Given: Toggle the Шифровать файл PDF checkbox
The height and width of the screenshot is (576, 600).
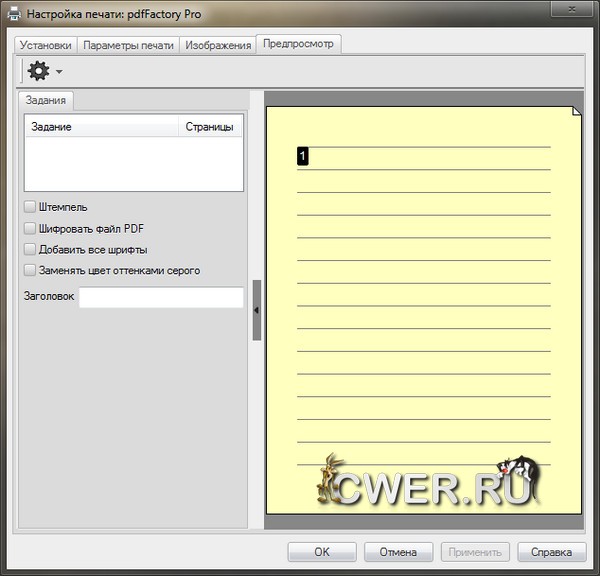Looking at the screenshot, I should 30,228.
